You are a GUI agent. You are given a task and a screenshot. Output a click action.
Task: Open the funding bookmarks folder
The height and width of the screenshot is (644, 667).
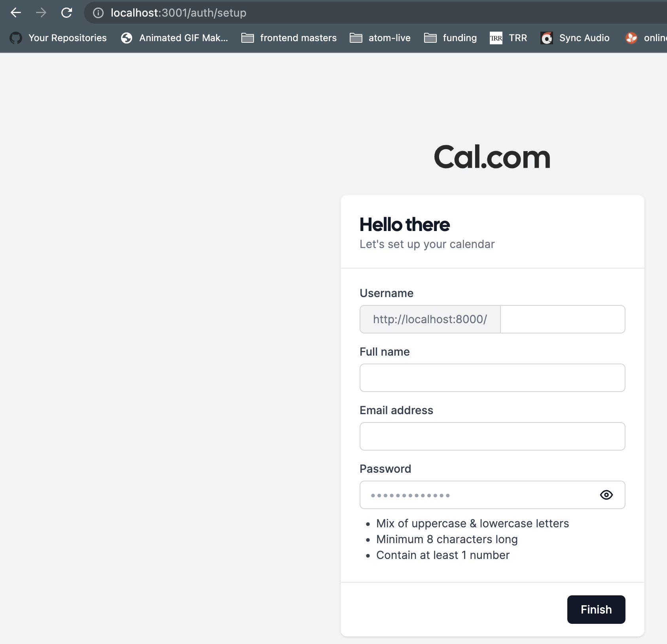430,38
